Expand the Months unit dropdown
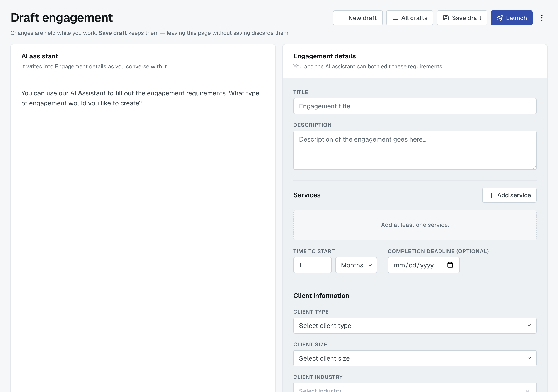The width and height of the screenshot is (558, 392). 356,265
